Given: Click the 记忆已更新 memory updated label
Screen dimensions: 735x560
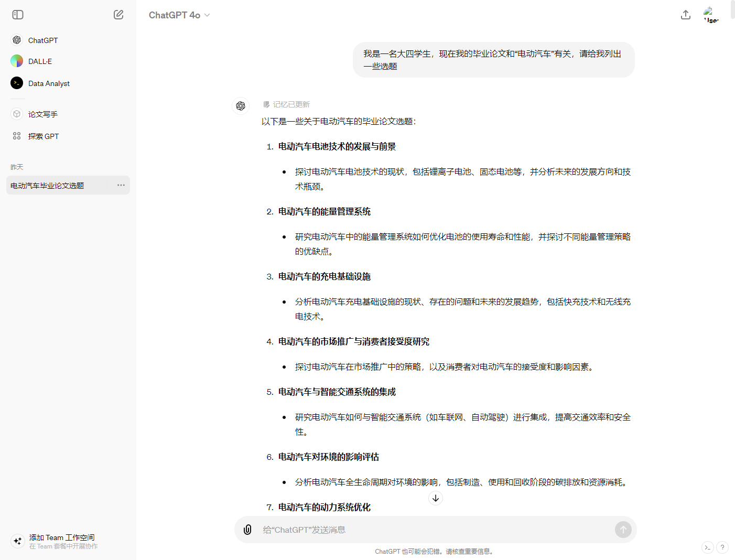Looking at the screenshot, I should click(x=291, y=104).
